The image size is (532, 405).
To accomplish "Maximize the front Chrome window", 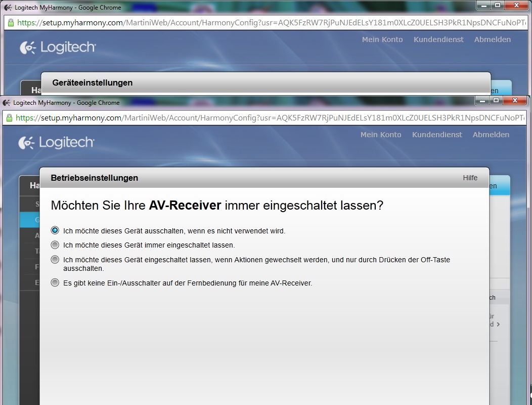I will coord(497,101).
